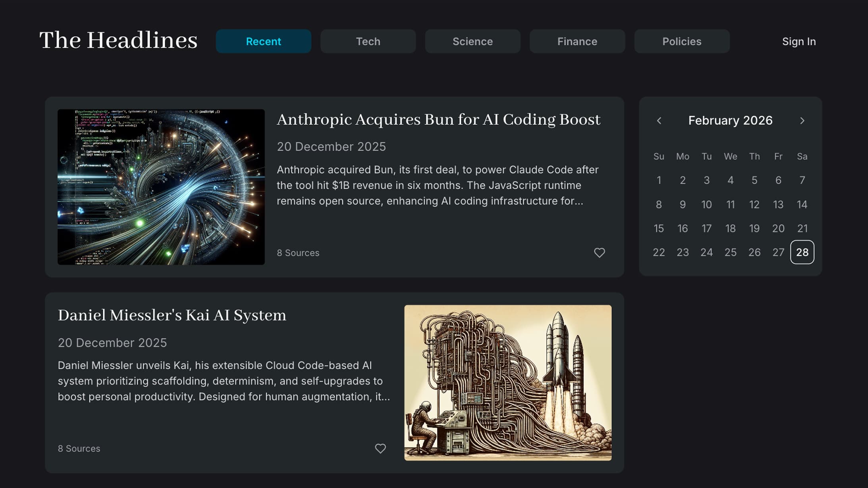Like the Anthropic Acquires Bun article
This screenshot has height=488, width=868.
point(599,253)
